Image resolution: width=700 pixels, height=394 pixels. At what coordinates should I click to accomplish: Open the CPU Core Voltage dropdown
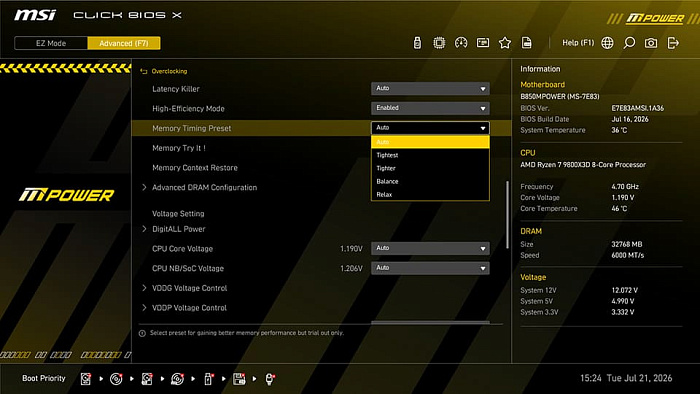[430, 249]
